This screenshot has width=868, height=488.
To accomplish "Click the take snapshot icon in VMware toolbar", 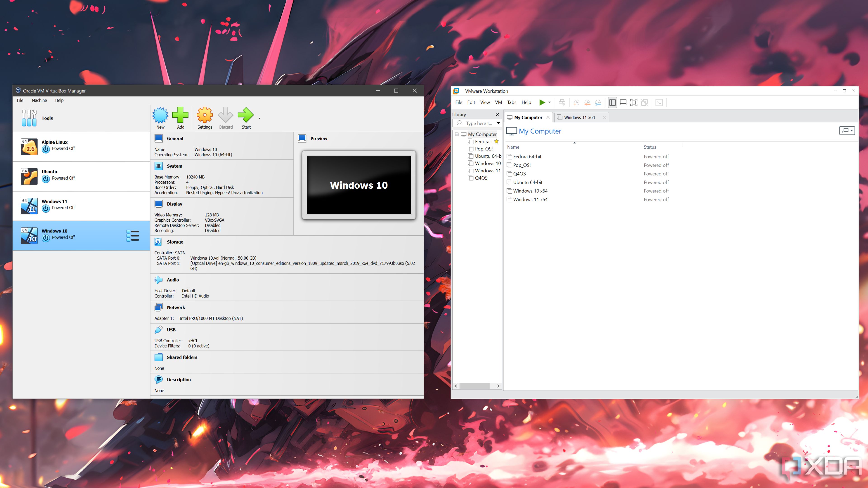I will coord(577,102).
